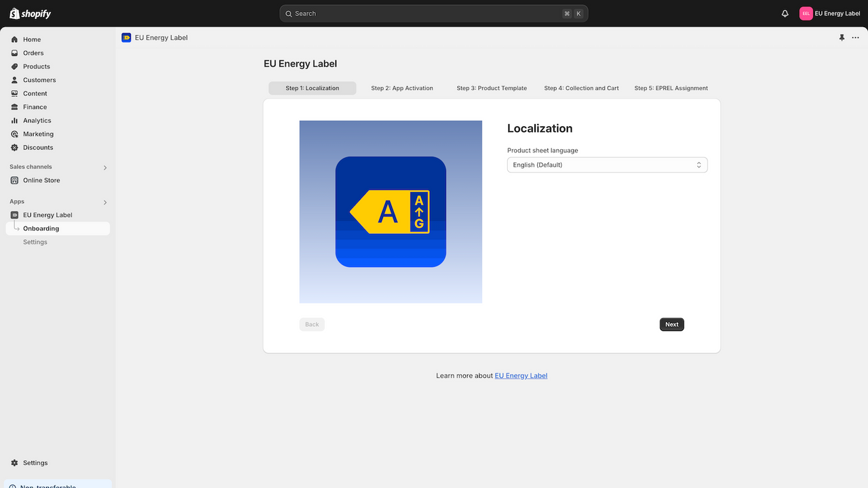Open the more options menu in app header
The image size is (868, 488).
click(856, 38)
